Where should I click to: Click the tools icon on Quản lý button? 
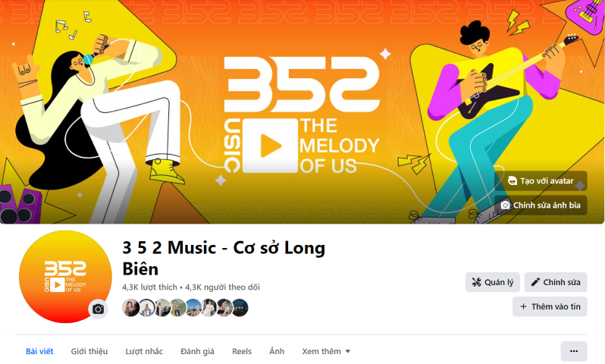coord(477,282)
